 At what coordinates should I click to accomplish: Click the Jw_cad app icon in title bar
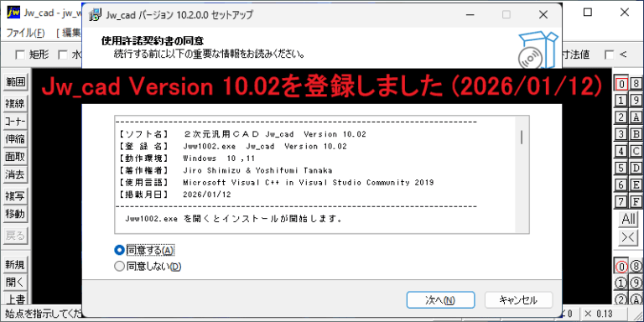[13, 13]
